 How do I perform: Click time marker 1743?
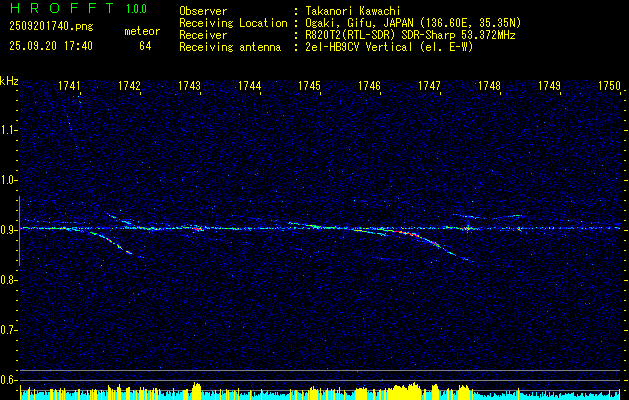tap(189, 86)
